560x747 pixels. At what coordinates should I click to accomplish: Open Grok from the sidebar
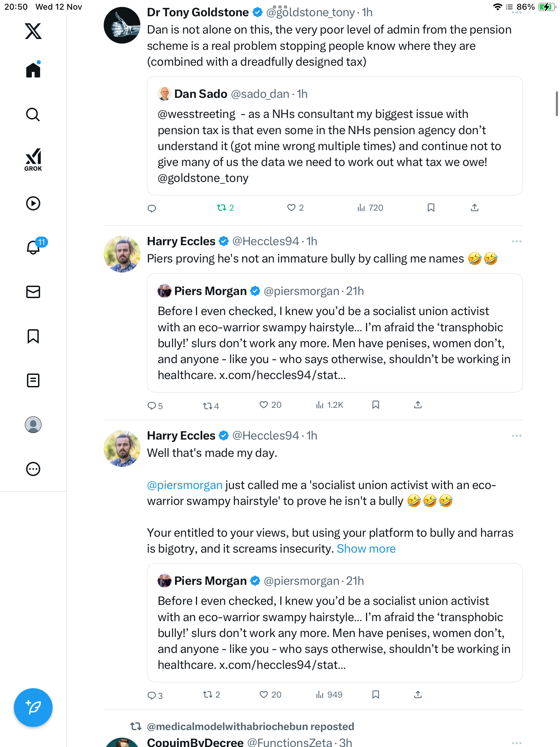tap(33, 159)
